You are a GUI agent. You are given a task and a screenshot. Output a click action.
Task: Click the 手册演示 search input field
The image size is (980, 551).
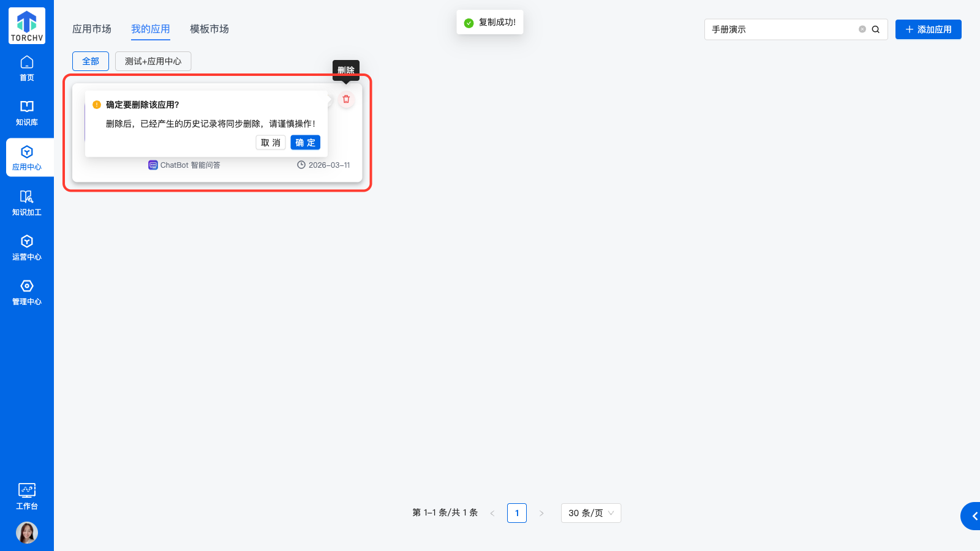tap(781, 29)
